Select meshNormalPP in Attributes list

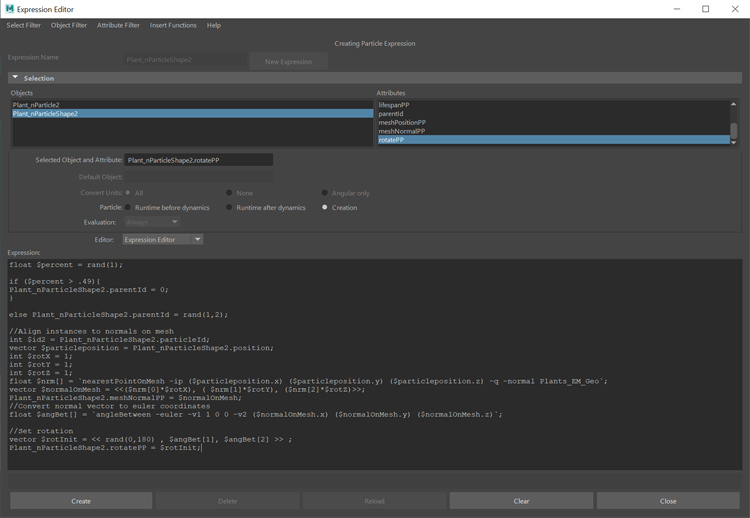[x=401, y=131]
